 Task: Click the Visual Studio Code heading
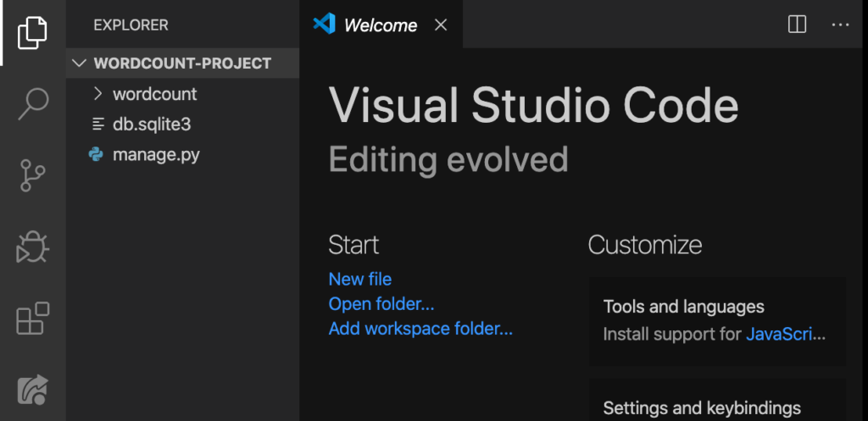tap(534, 105)
